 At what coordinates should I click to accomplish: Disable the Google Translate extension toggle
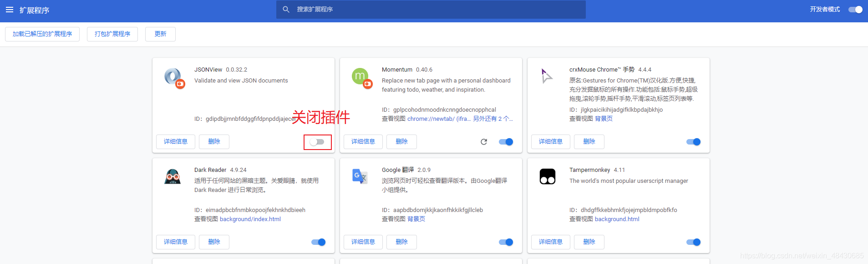506,242
